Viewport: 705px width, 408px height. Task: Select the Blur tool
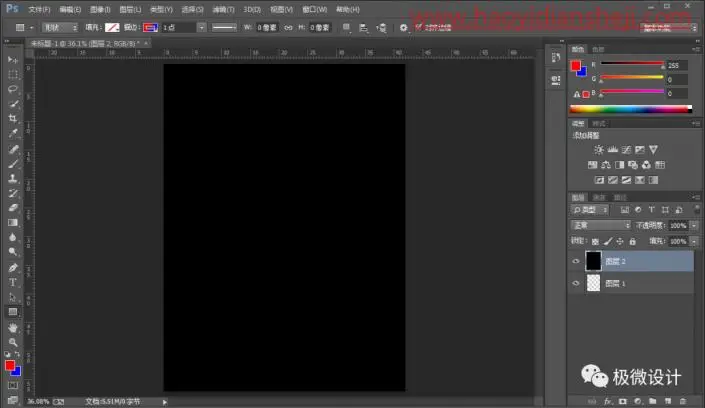pos(13,237)
